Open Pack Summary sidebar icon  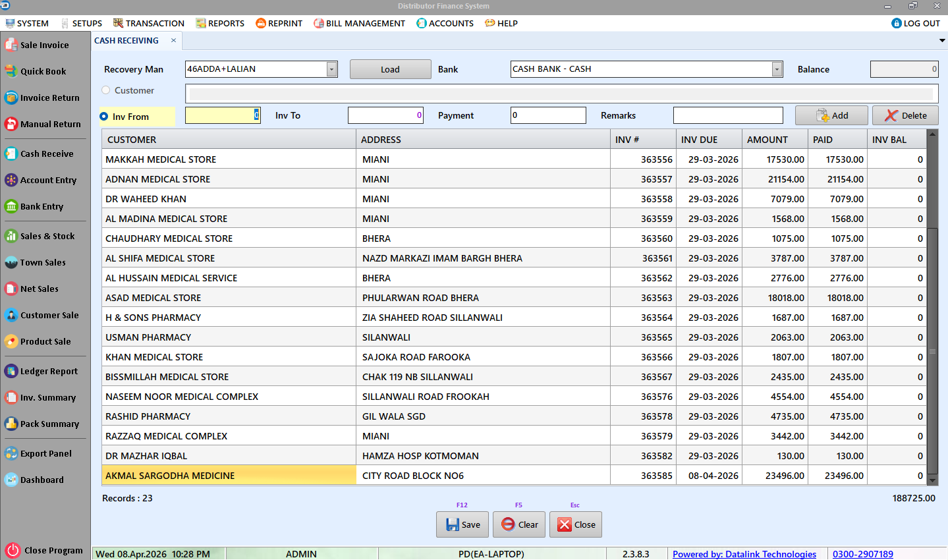[x=11, y=424]
